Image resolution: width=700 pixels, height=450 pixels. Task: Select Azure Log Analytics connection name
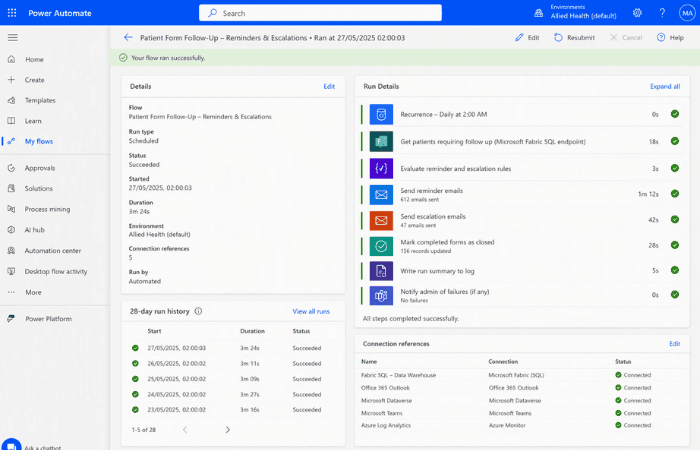[386, 425]
